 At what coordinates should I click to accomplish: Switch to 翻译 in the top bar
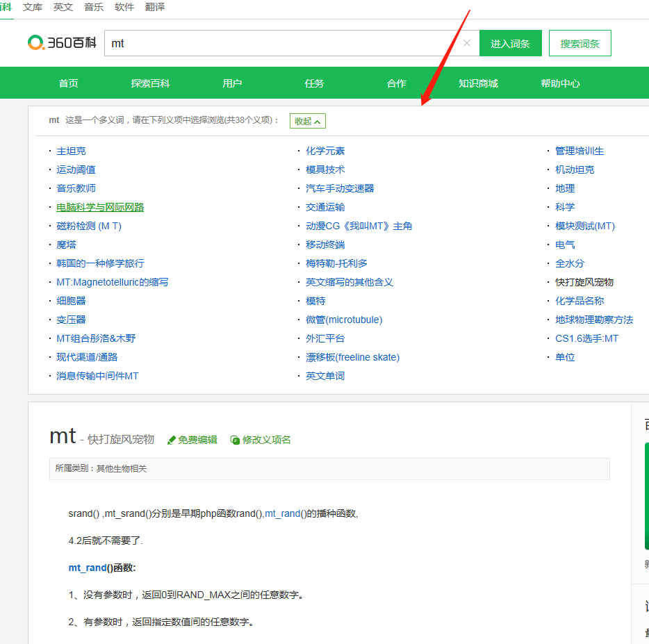coord(155,7)
